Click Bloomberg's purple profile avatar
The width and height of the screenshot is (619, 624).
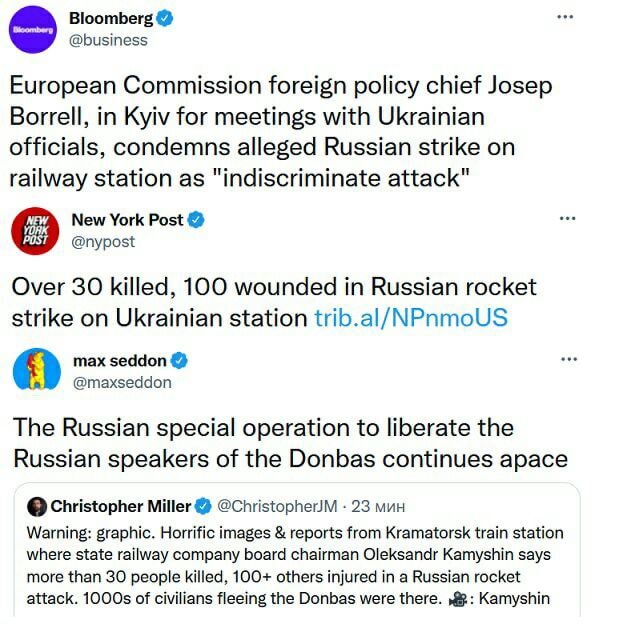coord(30,30)
